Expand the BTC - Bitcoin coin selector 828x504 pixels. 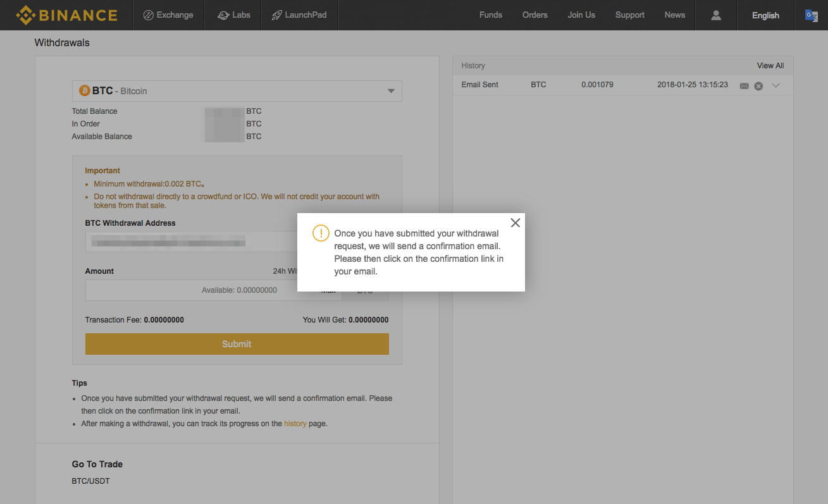(237, 91)
